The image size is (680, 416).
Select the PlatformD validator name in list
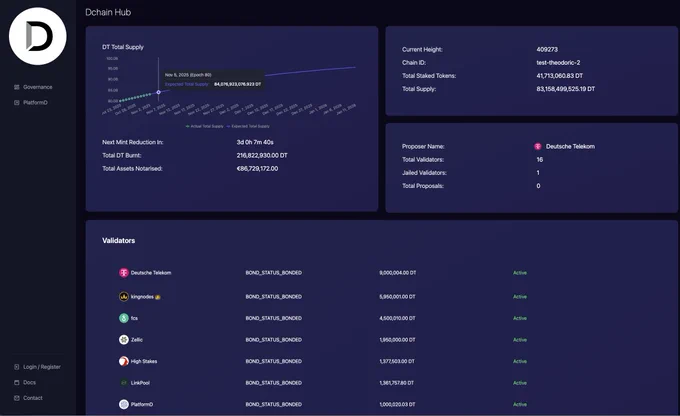[x=142, y=404]
